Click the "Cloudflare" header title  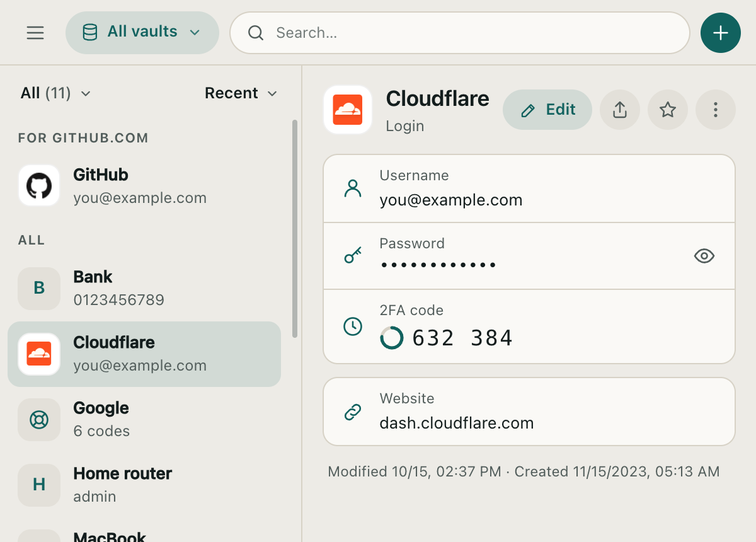coord(437,98)
